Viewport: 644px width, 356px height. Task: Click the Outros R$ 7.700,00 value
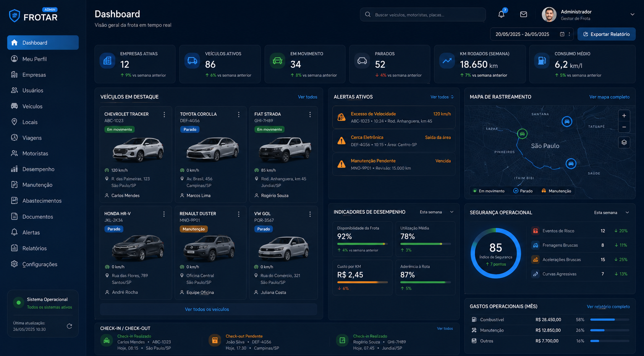[x=547, y=341]
